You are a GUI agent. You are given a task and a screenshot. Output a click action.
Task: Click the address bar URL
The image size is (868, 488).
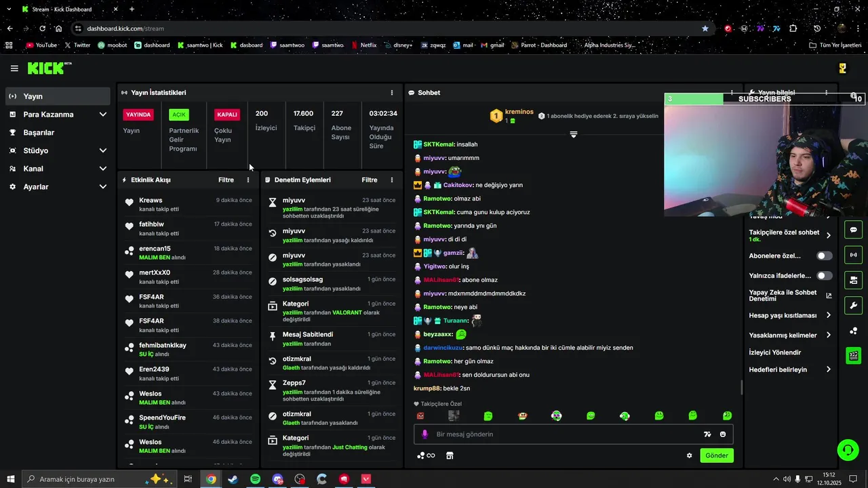[x=125, y=28]
